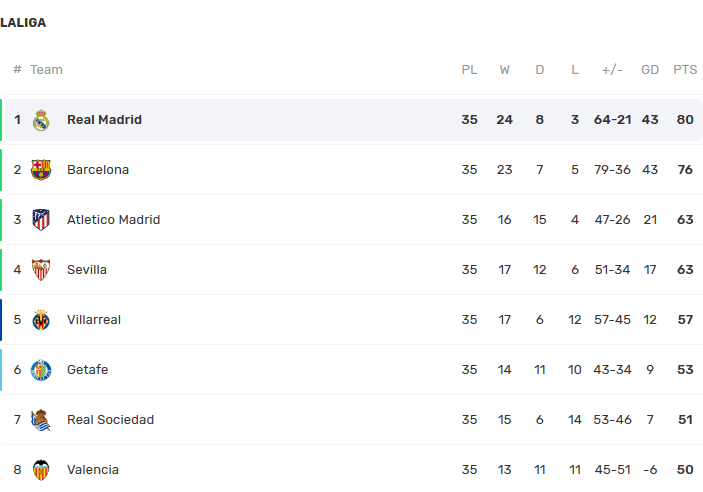Select the Atletico Madrid team name

(x=113, y=220)
